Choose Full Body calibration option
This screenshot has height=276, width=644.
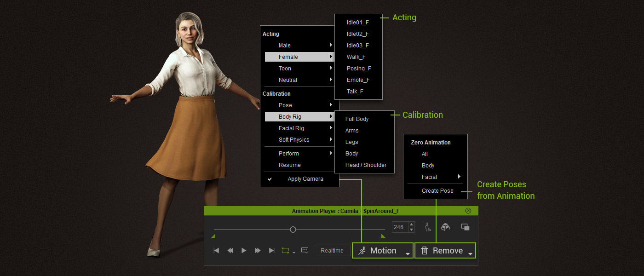pyautogui.click(x=357, y=119)
